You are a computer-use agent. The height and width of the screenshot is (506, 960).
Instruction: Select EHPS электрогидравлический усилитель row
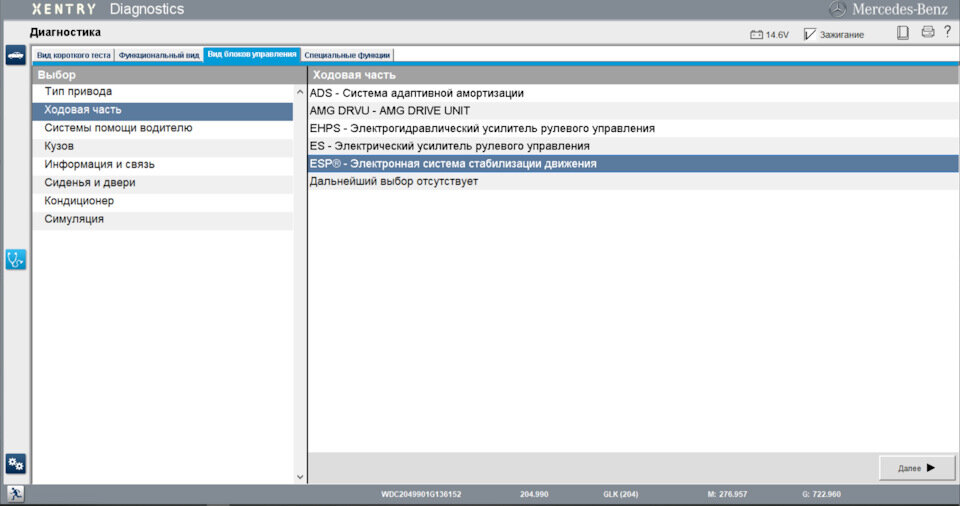click(x=633, y=129)
